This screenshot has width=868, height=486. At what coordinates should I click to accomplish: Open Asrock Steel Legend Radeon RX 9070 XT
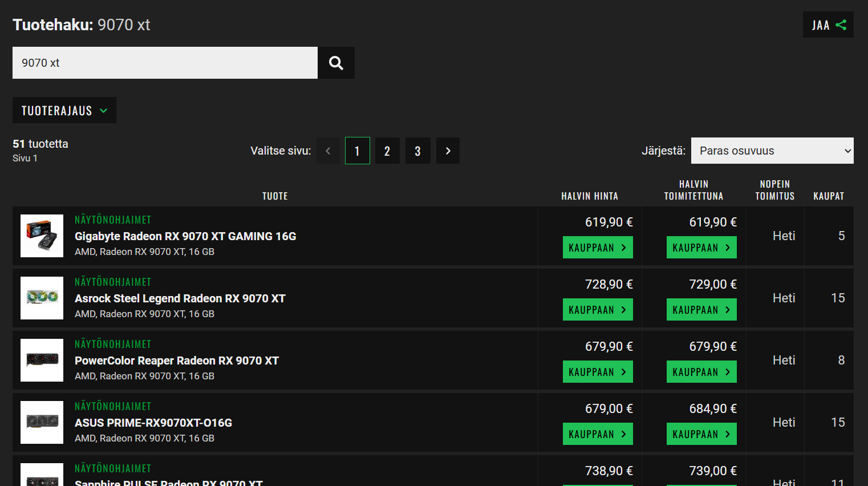point(180,298)
